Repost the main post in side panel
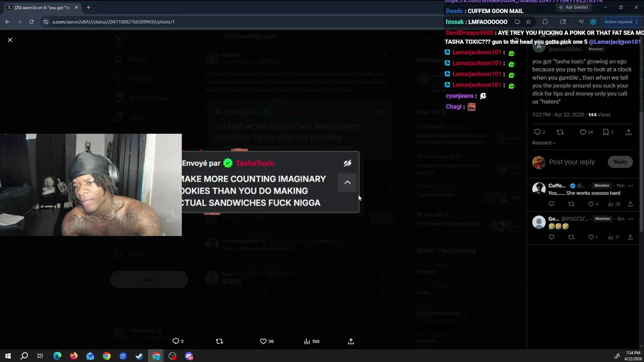The image size is (644, 362). click(560, 132)
